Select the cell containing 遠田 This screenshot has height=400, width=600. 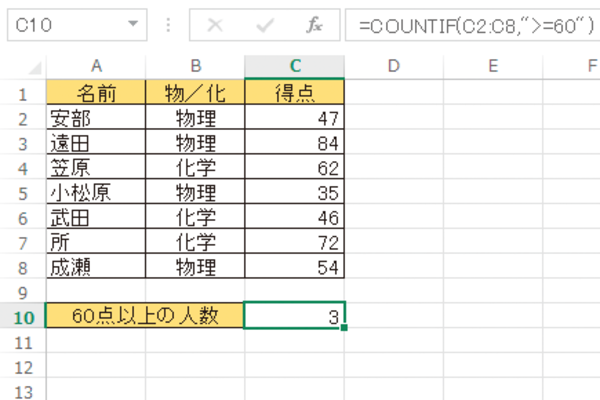pos(96,142)
